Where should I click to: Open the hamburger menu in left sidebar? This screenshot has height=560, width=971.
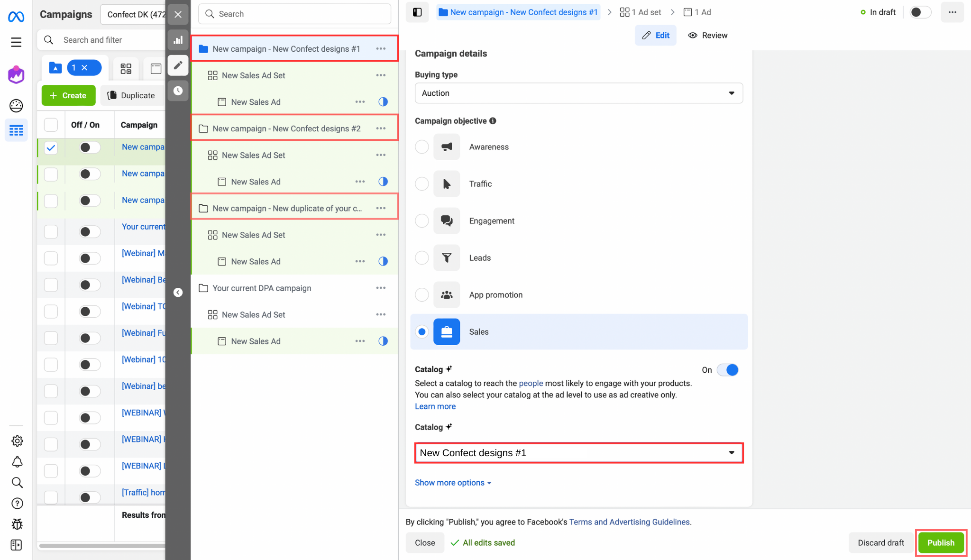[16, 42]
